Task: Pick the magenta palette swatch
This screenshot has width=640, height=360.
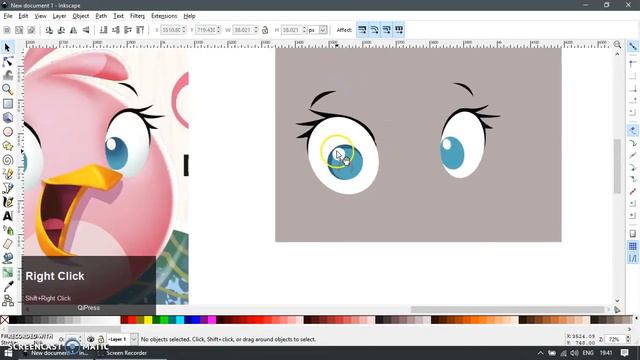Action: coord(212,320)
